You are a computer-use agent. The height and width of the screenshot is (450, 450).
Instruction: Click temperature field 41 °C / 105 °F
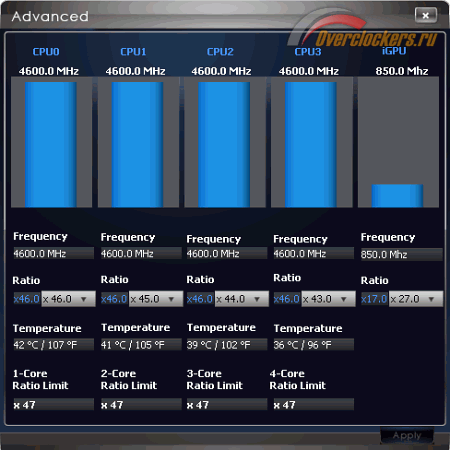pos(141,344)
